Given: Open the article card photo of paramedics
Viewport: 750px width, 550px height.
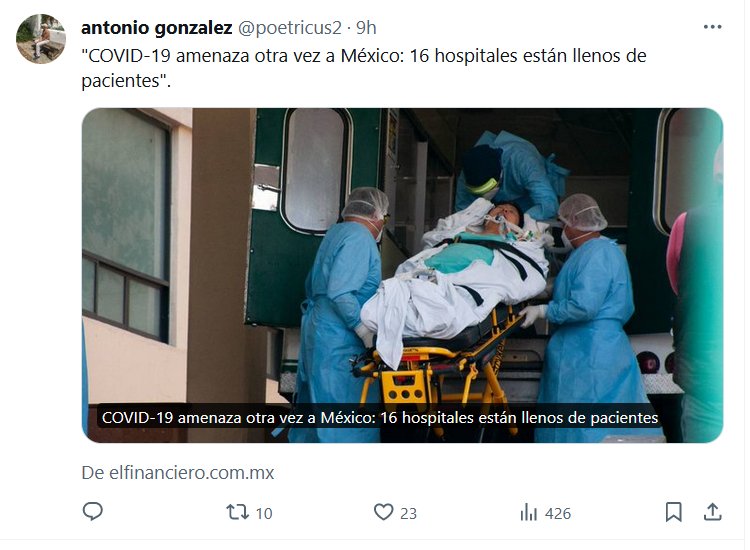Looking at the screenshot, I should click(402, 275).
